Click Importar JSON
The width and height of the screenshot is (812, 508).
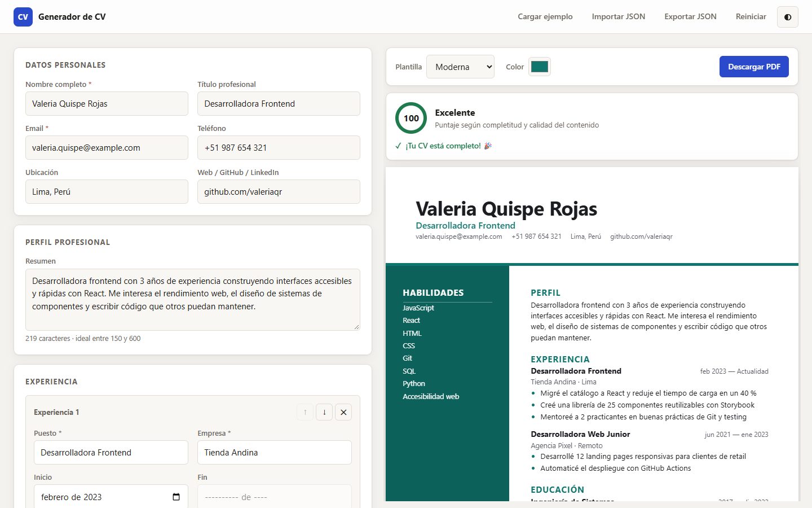[x=619, y=17]
